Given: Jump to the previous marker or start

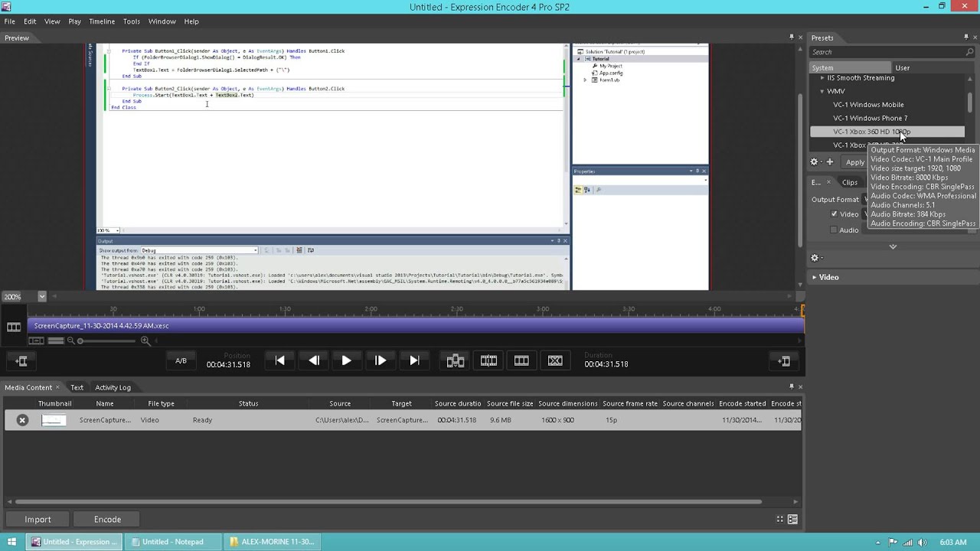Looking at the screenshot, I should tap(280, 360).
